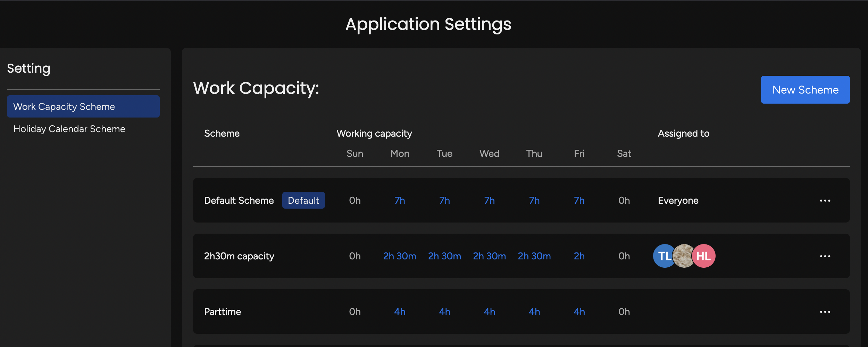This screenshot has width=868, height=347.
Task: Click the TL user avatar
Action: (664, 256)
